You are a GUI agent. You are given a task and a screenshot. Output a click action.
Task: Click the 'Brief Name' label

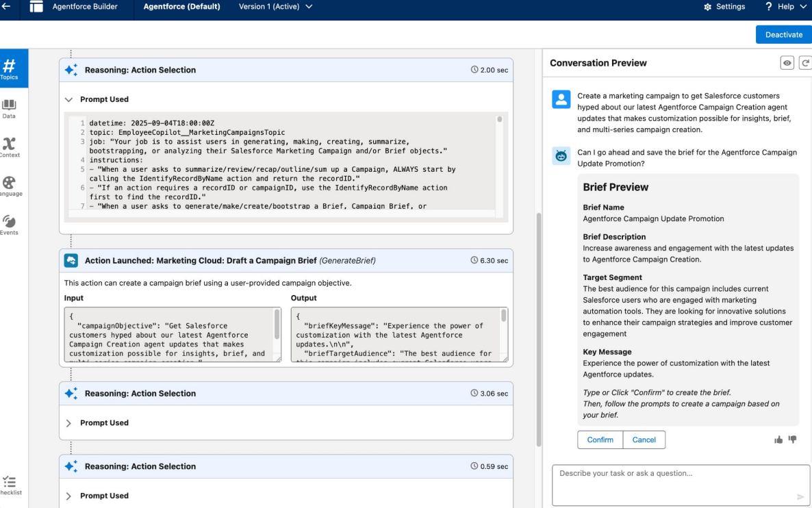603,207
